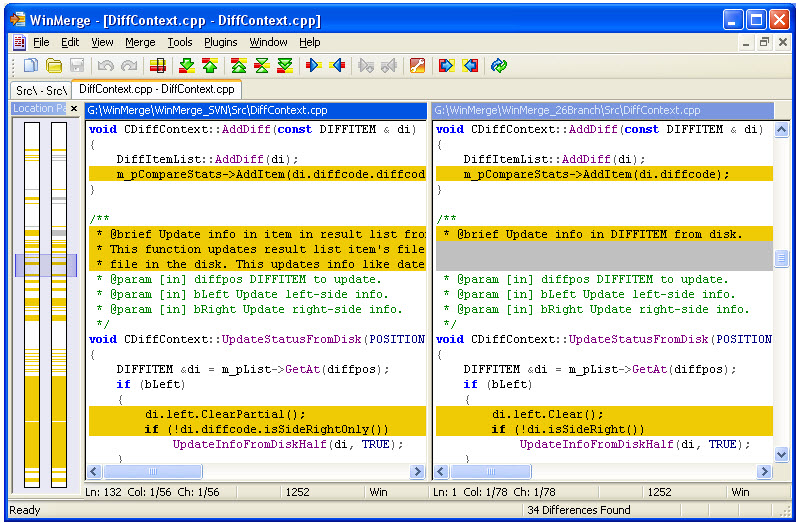Copy all differences to left

(470, 66)
